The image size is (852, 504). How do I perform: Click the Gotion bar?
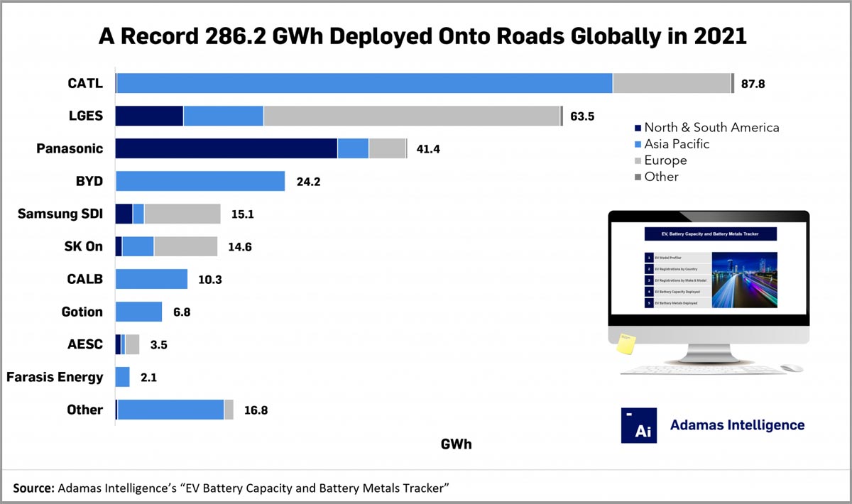(138, 312)
